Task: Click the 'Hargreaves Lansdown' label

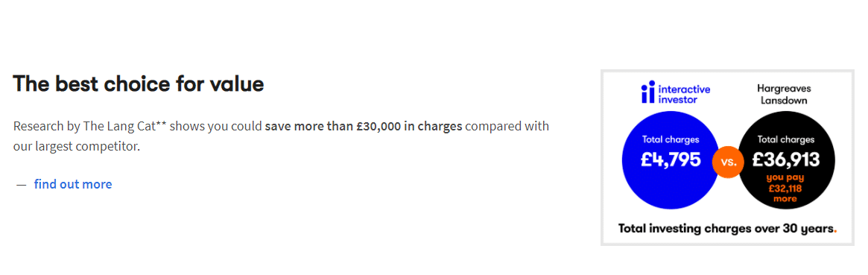Action: [x=783, y=94]
